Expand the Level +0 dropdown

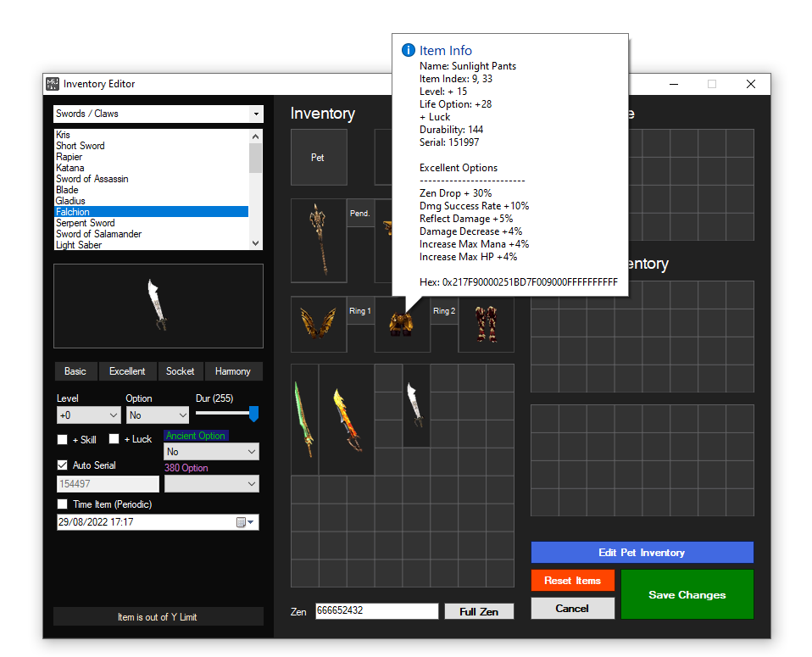tap(88, 415)
